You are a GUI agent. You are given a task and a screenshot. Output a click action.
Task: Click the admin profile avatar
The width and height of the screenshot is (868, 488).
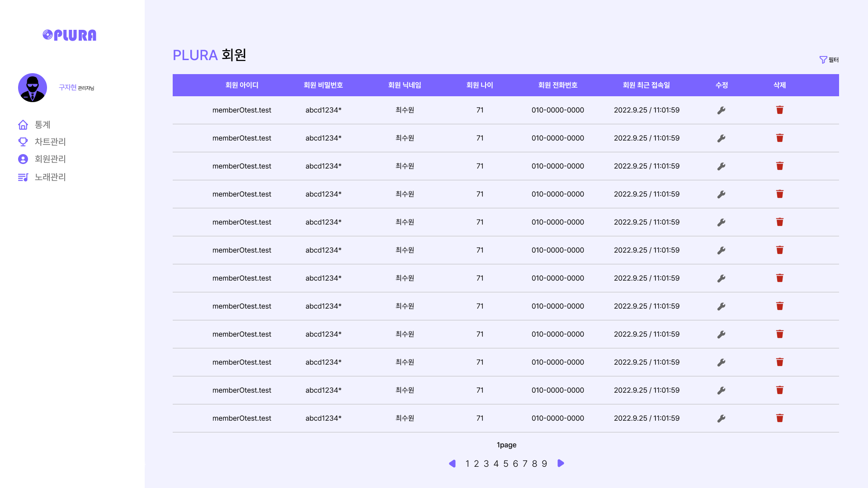point(33,88)
